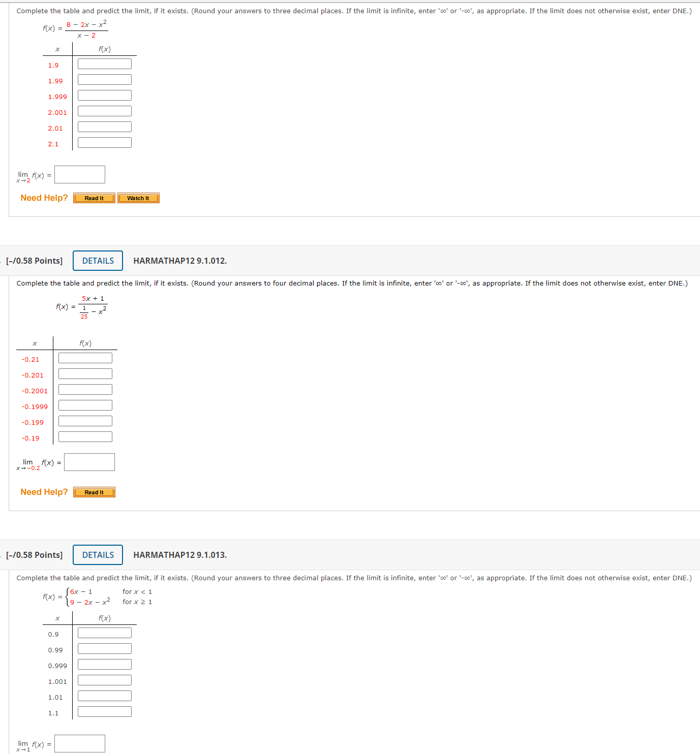
Task: Click the f(x) input for x = -0.199
Action: [85, 421]
